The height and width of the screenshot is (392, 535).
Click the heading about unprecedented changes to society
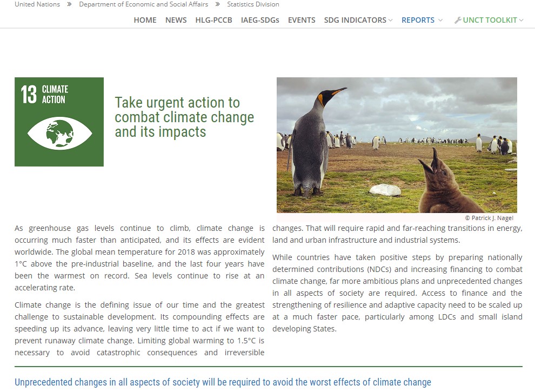point(223,382)
